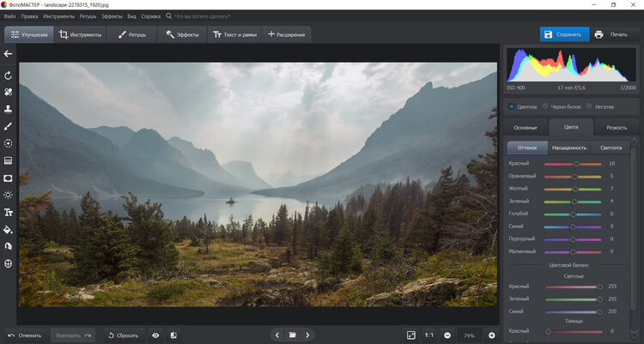Open the file browser folder button

tap(292, 335)
